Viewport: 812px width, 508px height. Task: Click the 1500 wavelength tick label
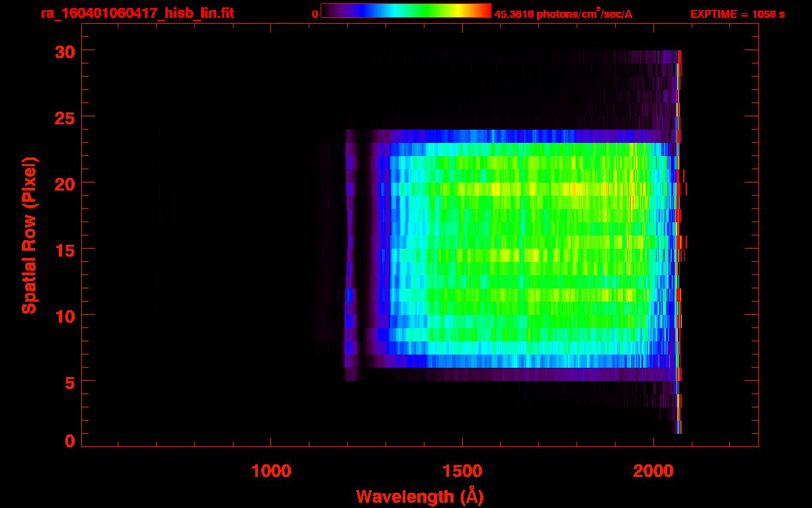coord(462,470)
